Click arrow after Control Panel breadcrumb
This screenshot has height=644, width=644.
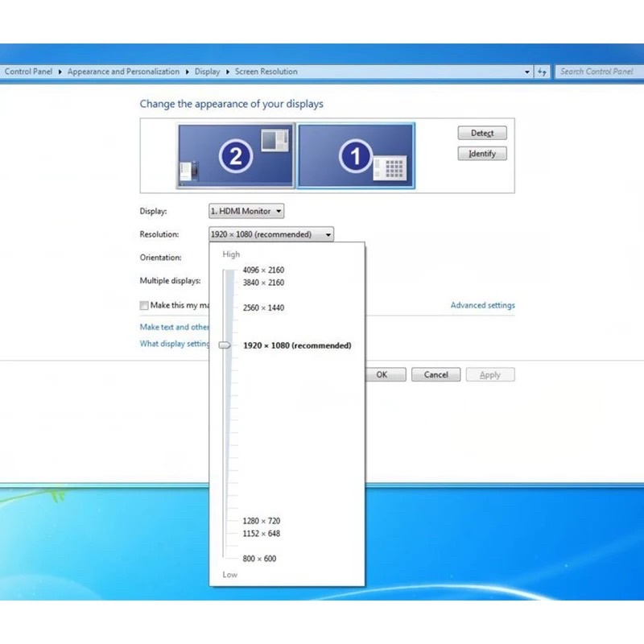tap(60, 72)
